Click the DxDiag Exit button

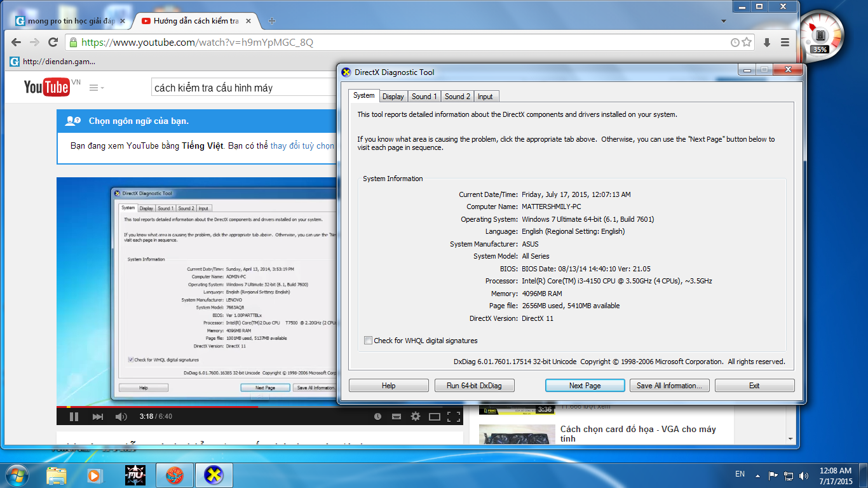(x=754, y=386)
